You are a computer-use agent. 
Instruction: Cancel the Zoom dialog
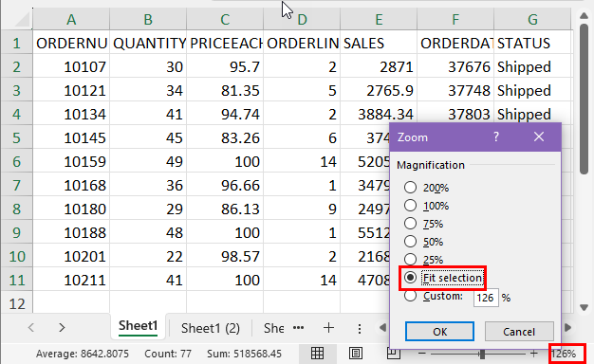coord(519,332)
